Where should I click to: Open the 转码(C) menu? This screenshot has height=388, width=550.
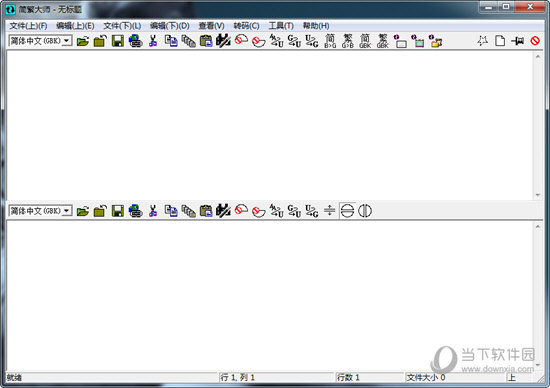247,26
